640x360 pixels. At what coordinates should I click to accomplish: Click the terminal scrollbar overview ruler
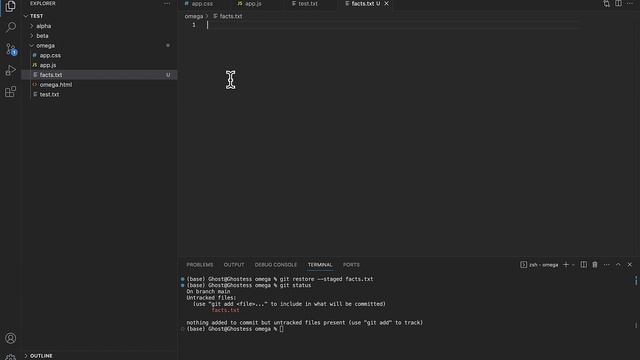[636, 302]
